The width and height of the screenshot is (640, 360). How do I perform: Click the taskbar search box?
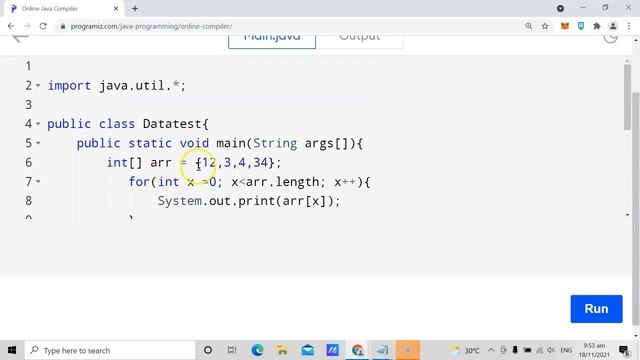click(110, 350)
